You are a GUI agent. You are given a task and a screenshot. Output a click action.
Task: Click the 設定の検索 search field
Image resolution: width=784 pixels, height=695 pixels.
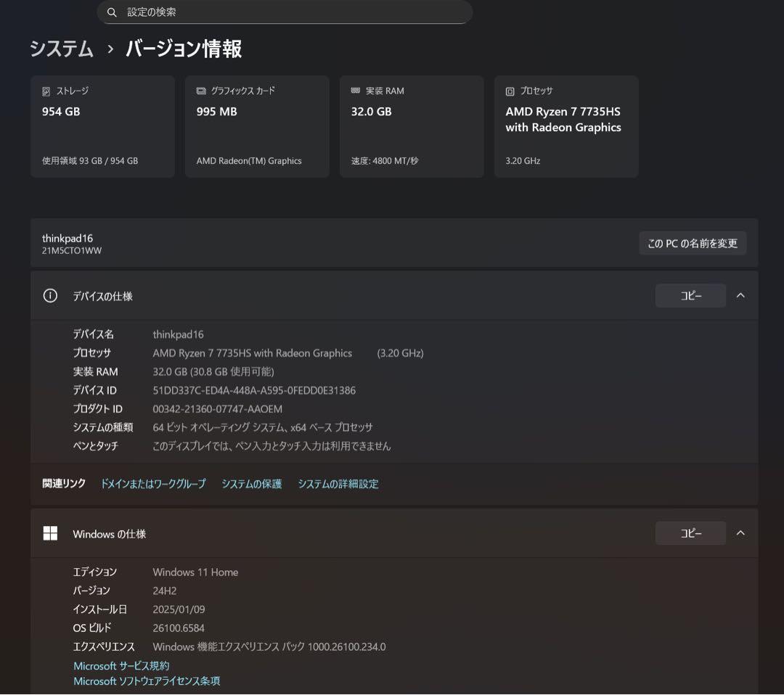[x=283, y=12]
